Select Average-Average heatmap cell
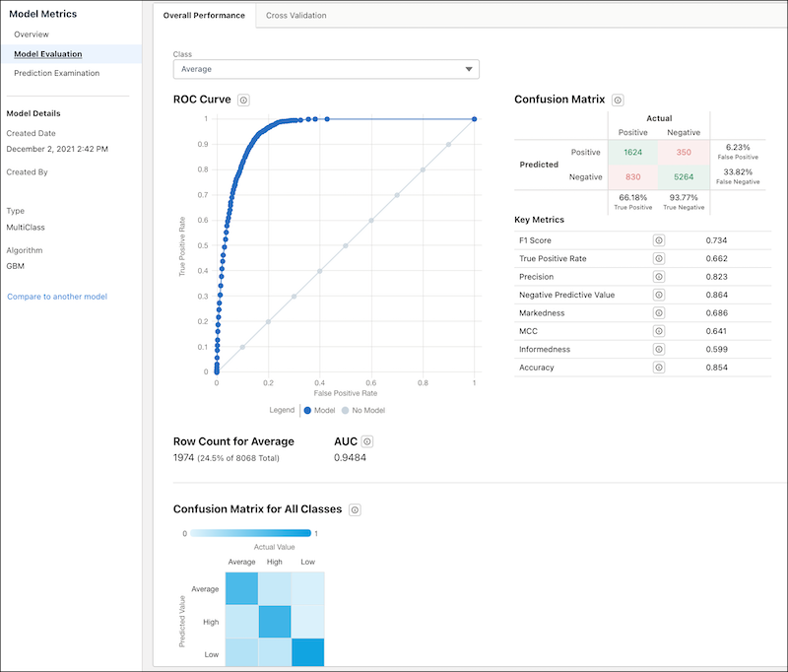This screenshot has width=788, height=672. click(241, 588)
